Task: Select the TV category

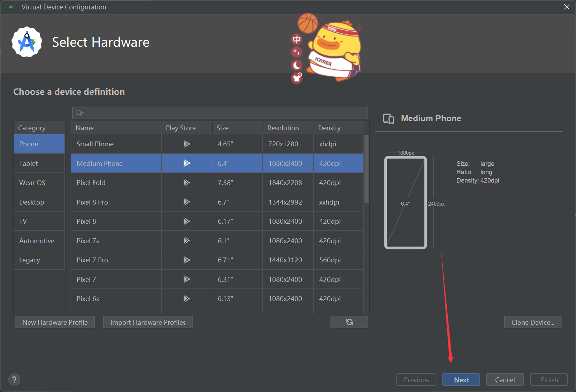Action: click(x=39, y=221)
